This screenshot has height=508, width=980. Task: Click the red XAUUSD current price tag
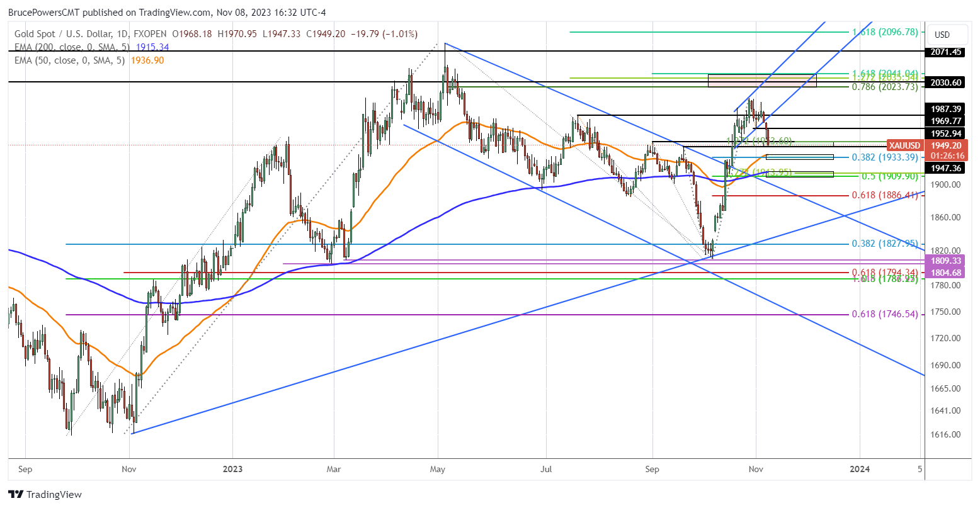coord(906,145)
